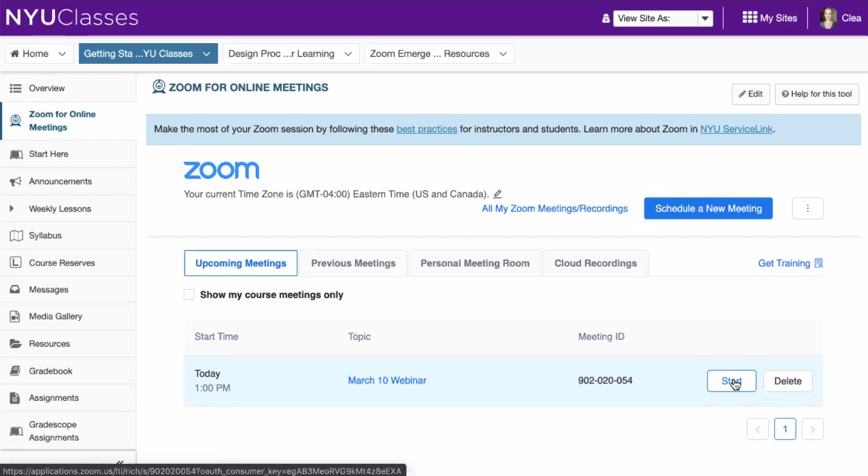868x476 pixels.
Task: Click Announcements megaphone icon
Action: pos(16,181)
